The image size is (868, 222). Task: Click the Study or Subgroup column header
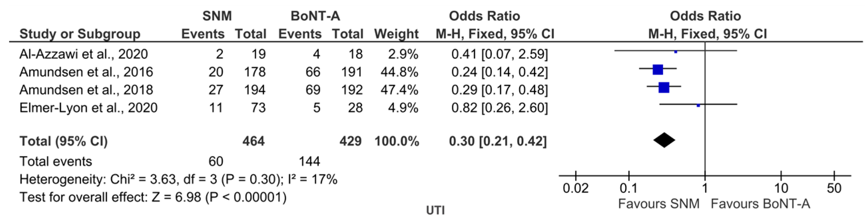pos(80,34)
